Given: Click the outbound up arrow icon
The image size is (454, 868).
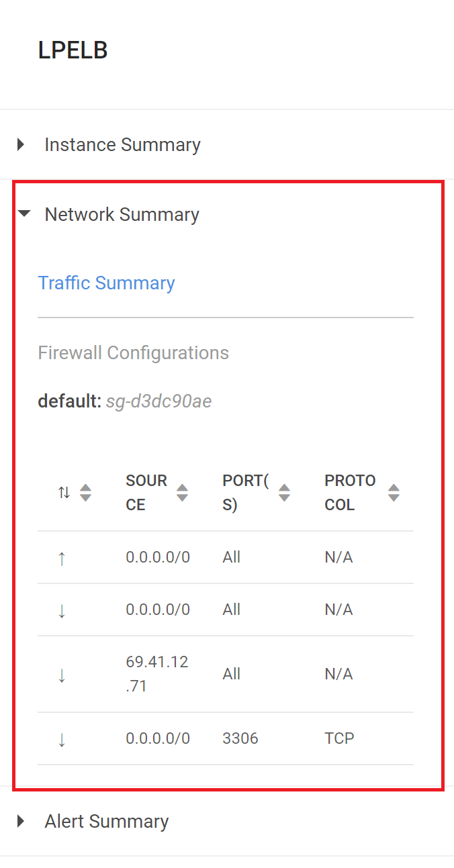Looking at the screenshot, I should (62, 558).
